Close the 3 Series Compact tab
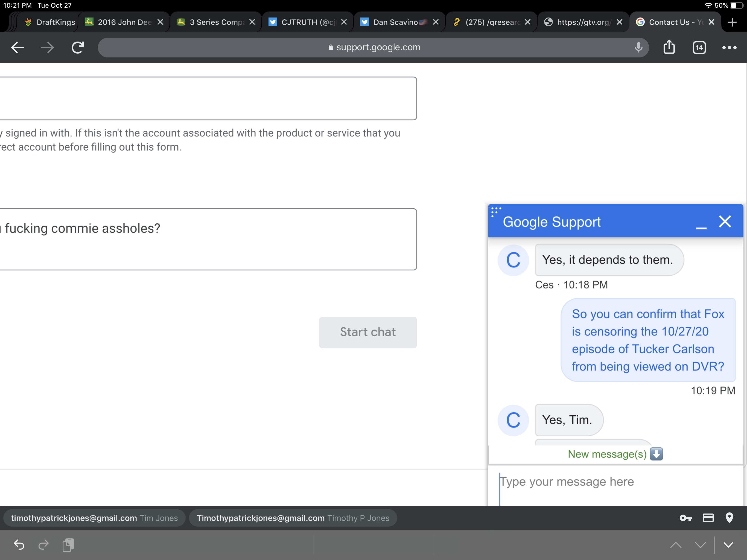This screenshot has width=747, height=560. (x=252, y=22)
